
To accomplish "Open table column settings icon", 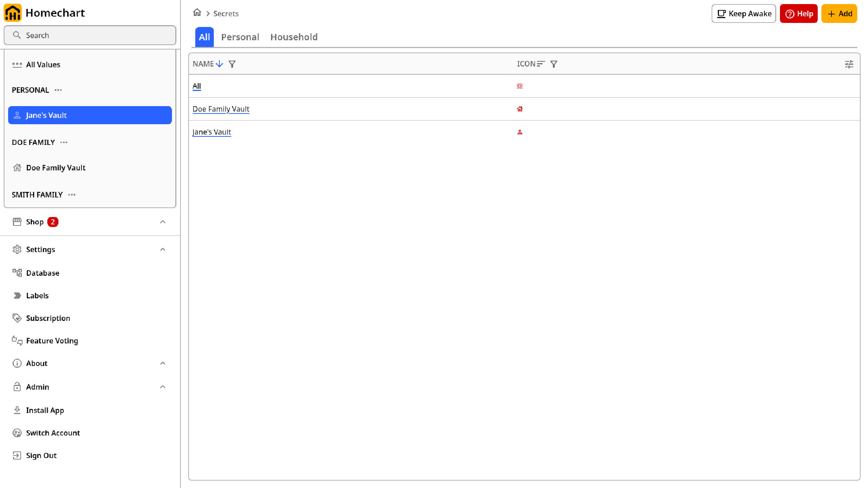I will pyautogui.click(x=849, y=64).
